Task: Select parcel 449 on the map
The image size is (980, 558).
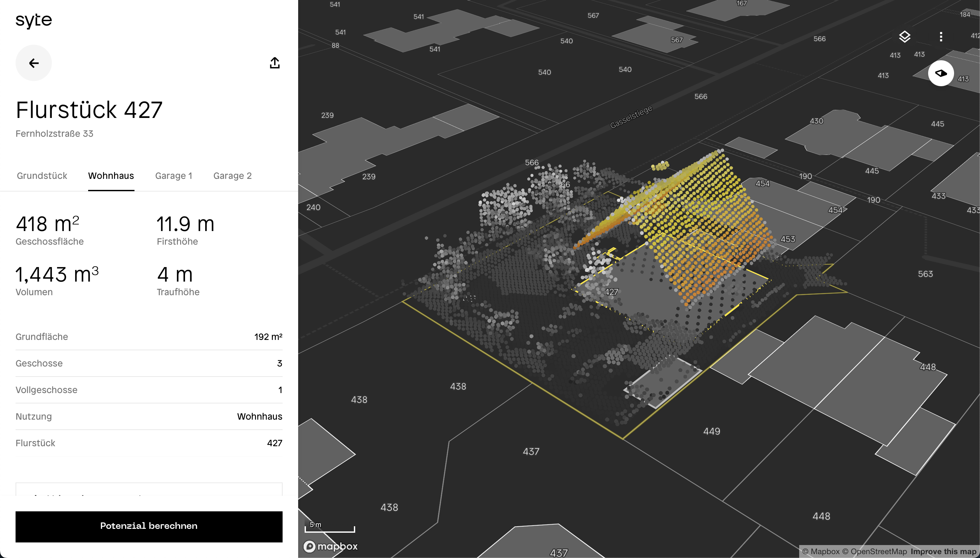Action: coord(711,432)
